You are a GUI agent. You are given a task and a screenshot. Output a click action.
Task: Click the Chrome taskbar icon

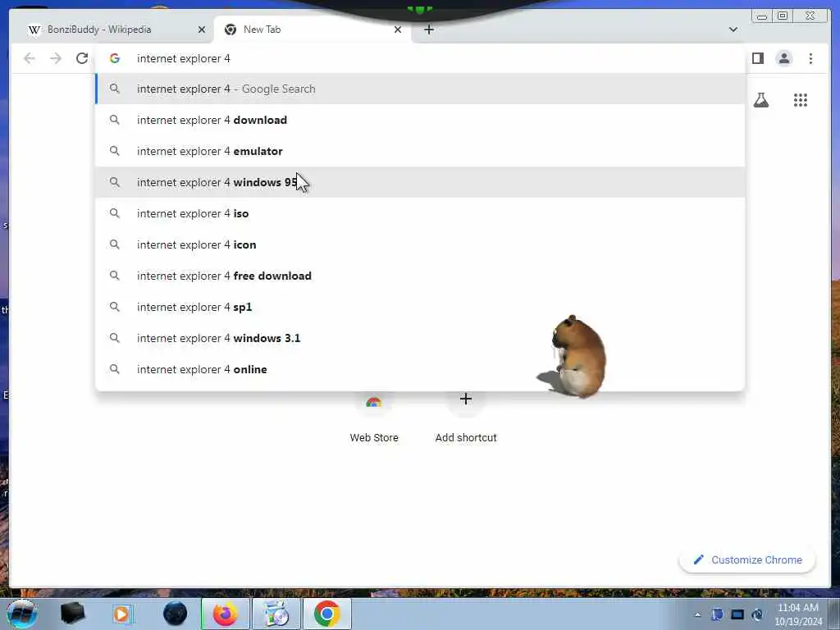click(x=326, y=614)
